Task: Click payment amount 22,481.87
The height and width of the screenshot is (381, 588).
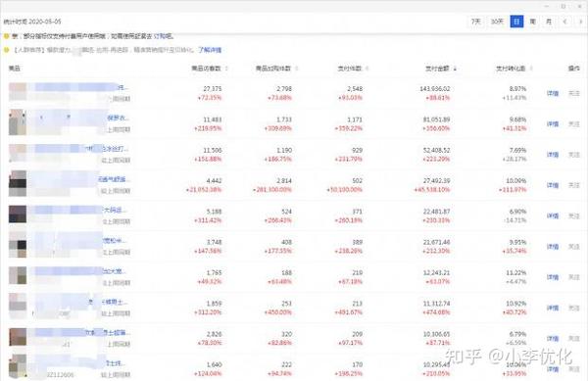Action: coord(436,212)
